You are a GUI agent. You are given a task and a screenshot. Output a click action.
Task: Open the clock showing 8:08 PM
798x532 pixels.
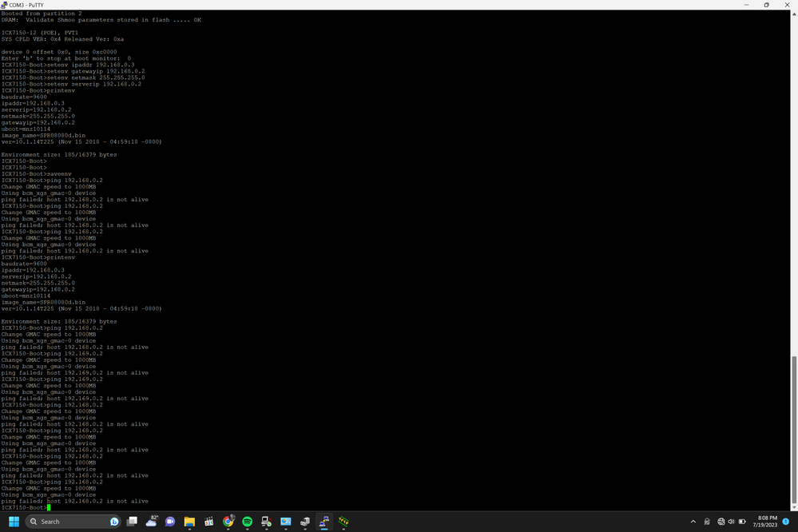click(765, 522)
